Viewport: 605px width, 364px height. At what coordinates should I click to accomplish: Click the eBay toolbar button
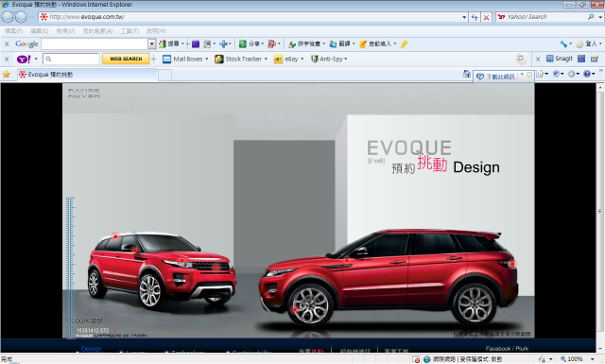[286, 59]
